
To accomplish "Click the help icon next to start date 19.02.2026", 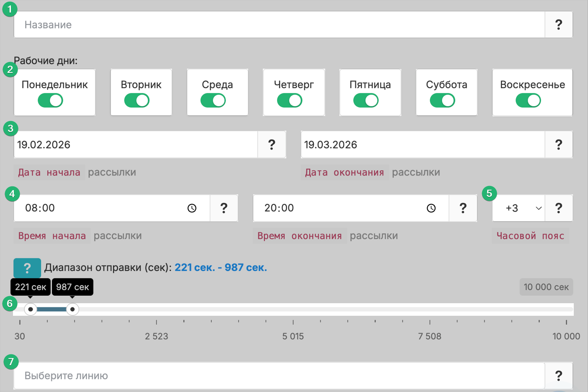I will click(x=272, y=144).
